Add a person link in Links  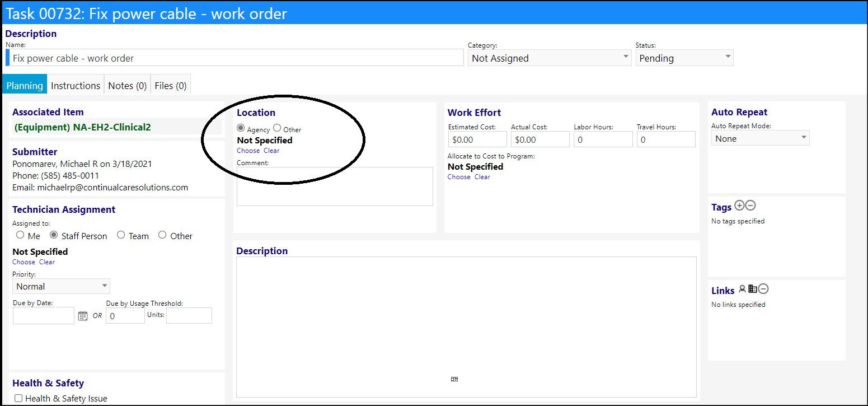pyautogui.click(x=742, y=290)
